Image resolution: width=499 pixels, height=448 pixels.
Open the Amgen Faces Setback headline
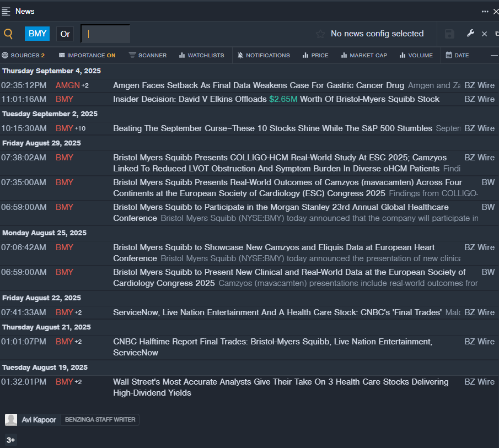(259, 85)
